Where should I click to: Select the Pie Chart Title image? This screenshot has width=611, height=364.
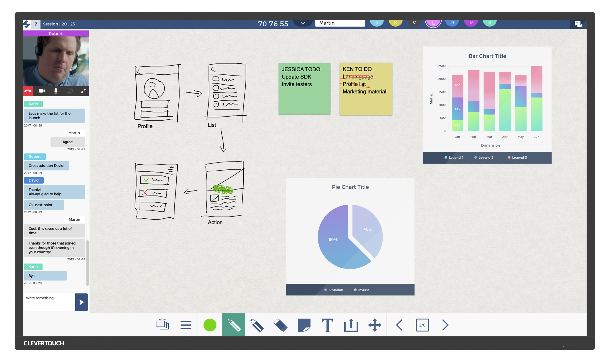click(350, 237)
